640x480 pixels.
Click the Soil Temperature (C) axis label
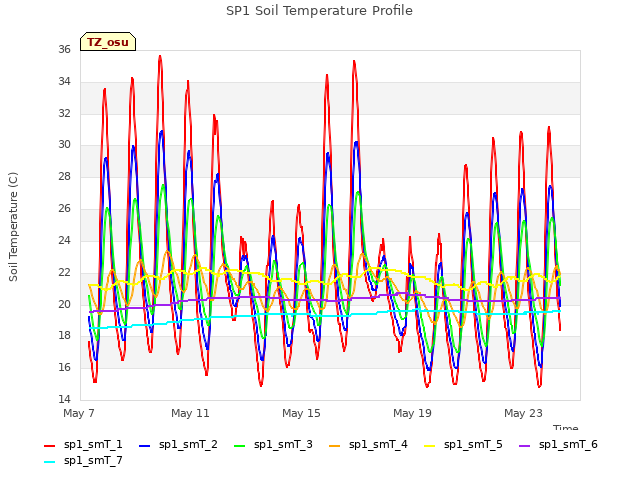click(13, 227)
